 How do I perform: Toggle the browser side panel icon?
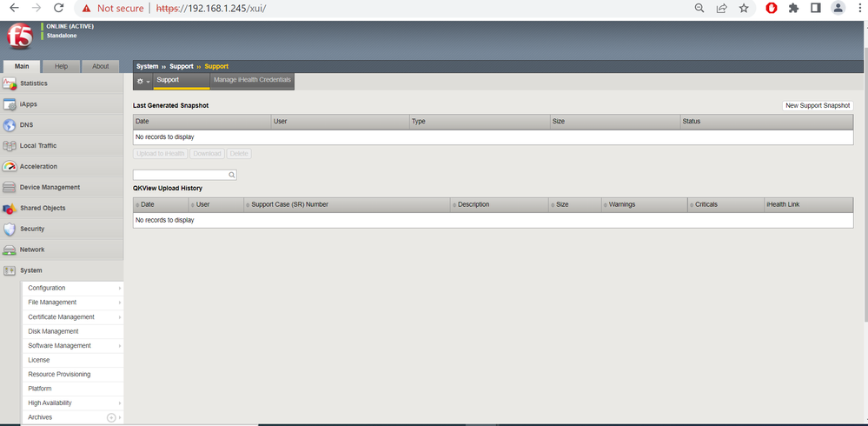pos(815,9)
